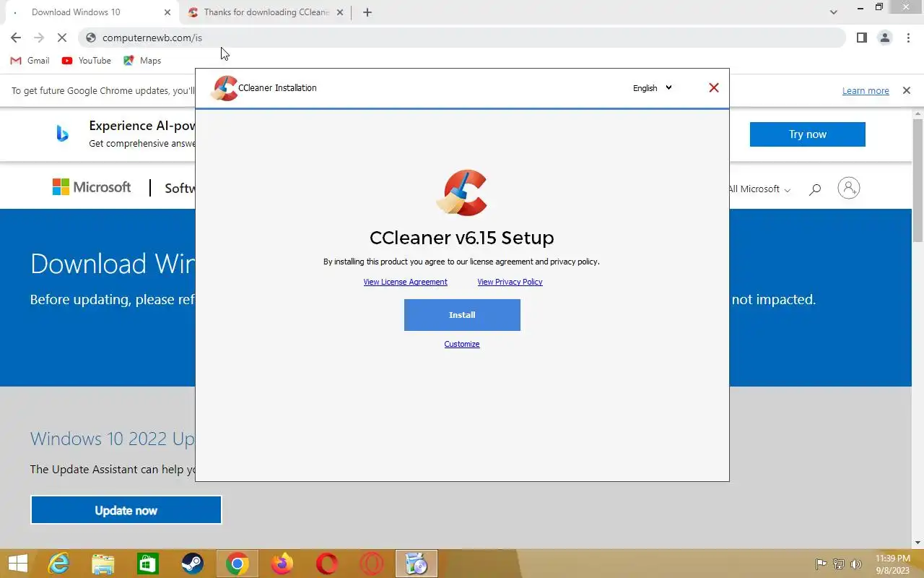Open the Action Center flag icon
The image size is (924, 578).
click(821, 564)
